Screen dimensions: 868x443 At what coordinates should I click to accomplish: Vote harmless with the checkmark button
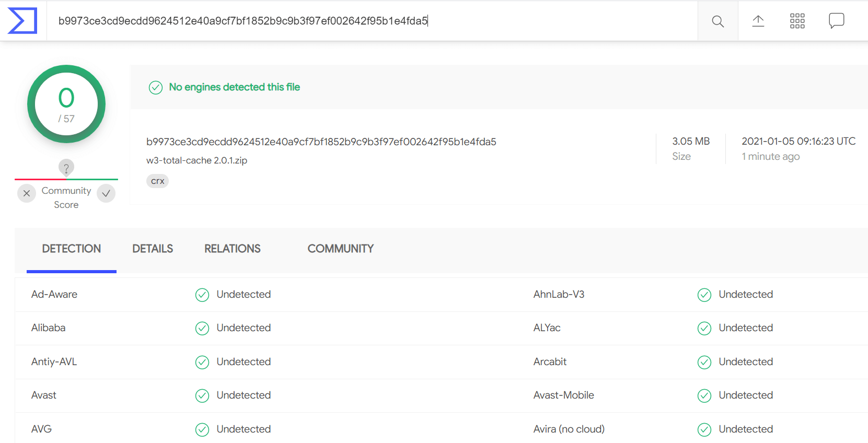[x=106, y=193]
